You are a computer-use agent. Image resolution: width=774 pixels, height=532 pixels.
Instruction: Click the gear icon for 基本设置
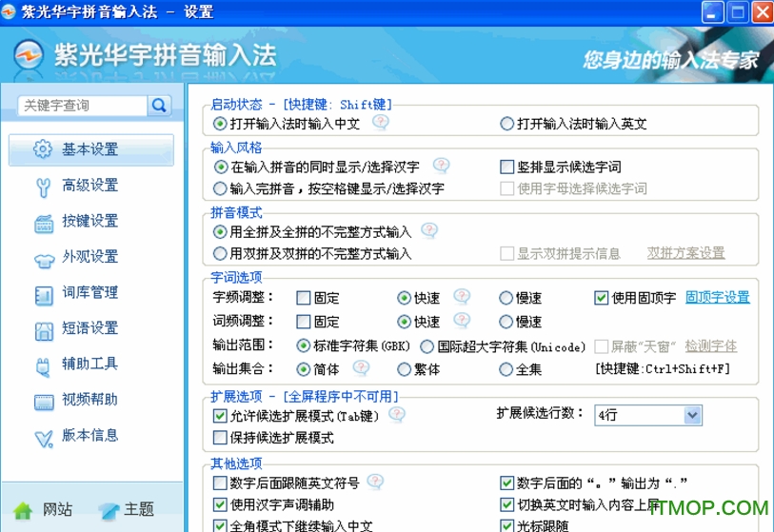43,148
